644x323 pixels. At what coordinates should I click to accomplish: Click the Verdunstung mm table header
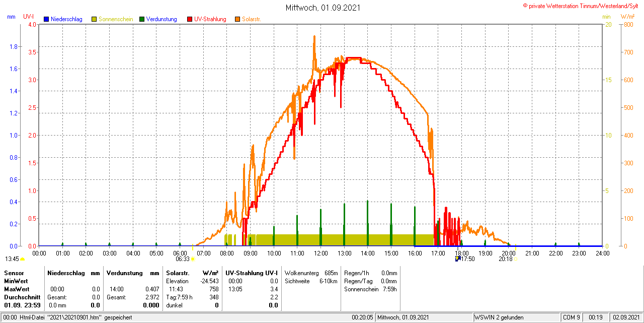click(x=133, y=273)
